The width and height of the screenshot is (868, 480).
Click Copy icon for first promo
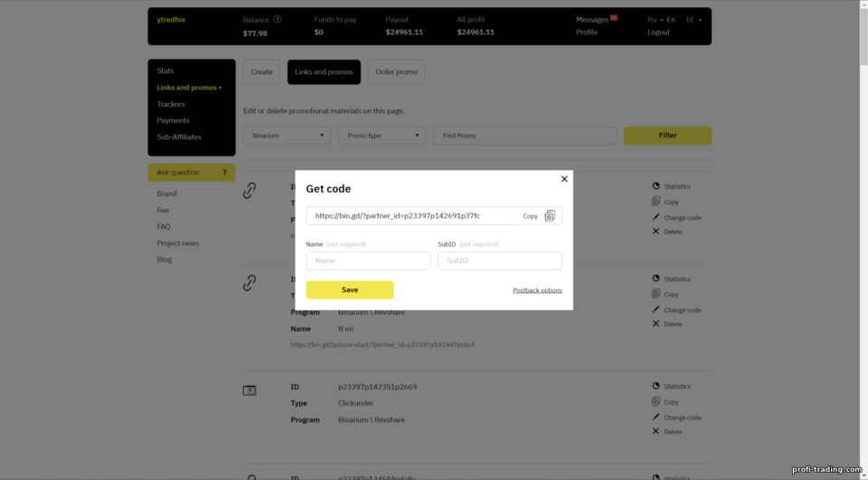tap(656, 202)
